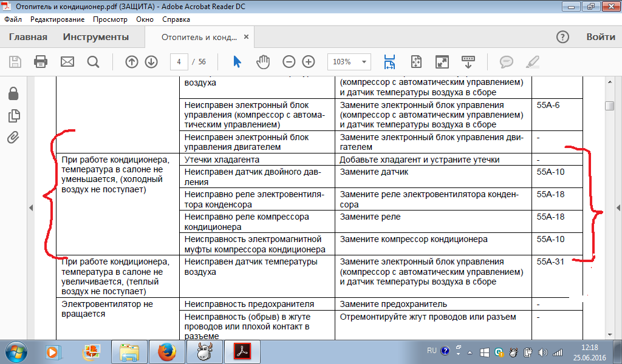Switch to the Инструменты tab
Screen dimensions: 622x364
(x=96, y=37)
